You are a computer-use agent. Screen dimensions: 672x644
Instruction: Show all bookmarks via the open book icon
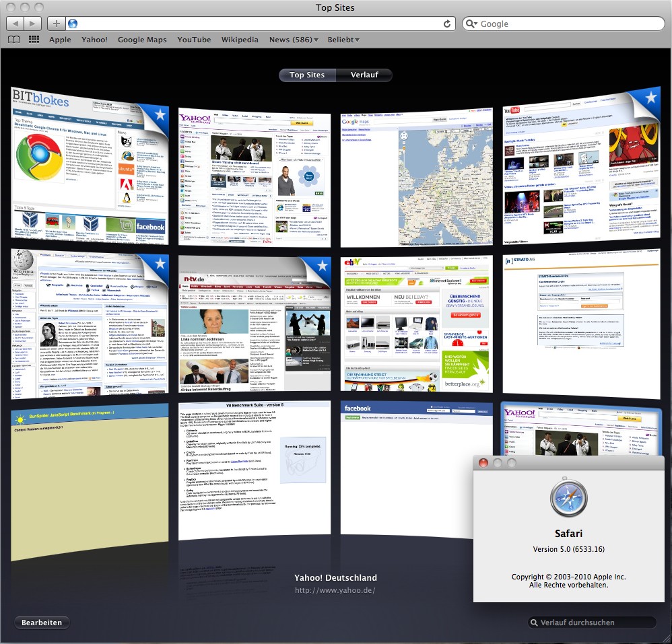coord(14,40)
